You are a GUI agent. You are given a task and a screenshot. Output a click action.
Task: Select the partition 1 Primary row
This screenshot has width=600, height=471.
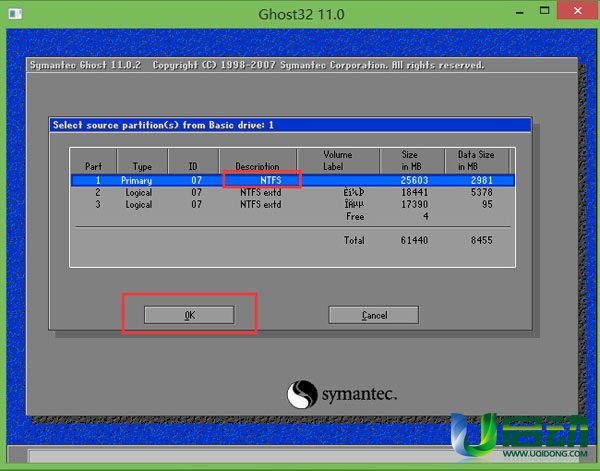[x=293, y=180]
